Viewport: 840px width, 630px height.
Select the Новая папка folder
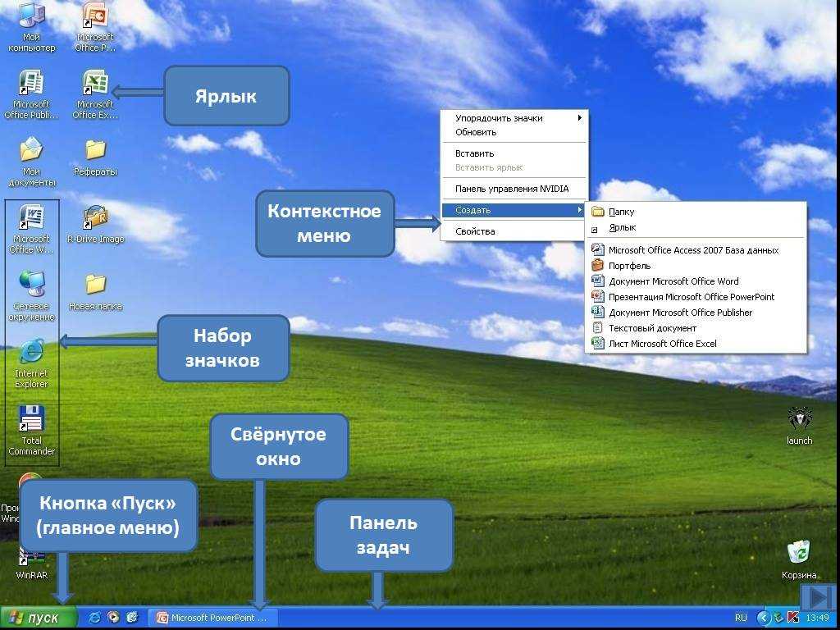(x=95, y=292)
